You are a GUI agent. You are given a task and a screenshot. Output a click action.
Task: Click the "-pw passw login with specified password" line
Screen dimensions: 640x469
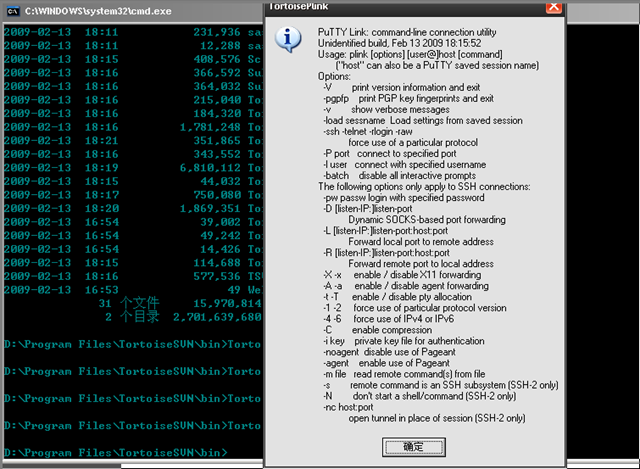tap(404, 198)
